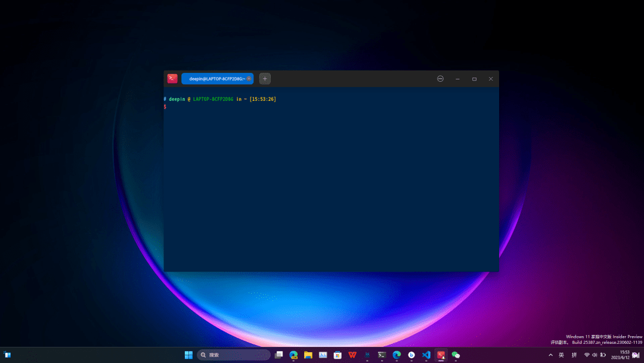The width and height of the screenshot is (644, 363).
Task: Open Task View from the taskbar
Action: point(278,355)
